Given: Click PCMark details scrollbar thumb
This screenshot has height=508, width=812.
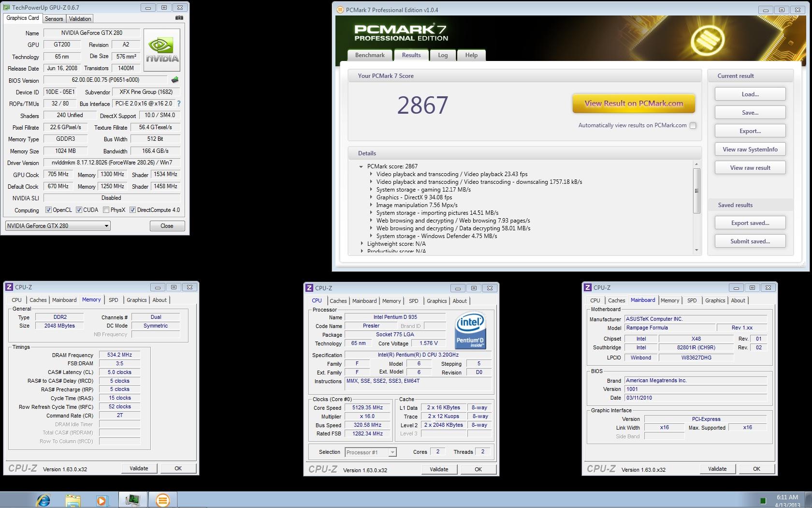Looking at the screenshot, I should (x=696, y=191).
